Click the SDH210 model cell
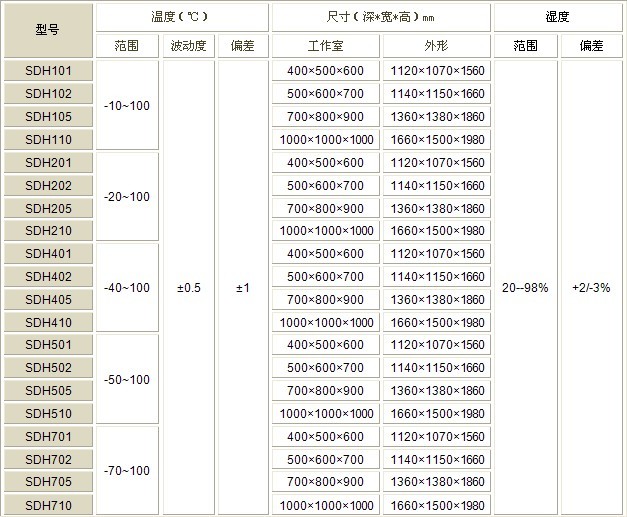627x517 pixels. (x=48, y=231)
